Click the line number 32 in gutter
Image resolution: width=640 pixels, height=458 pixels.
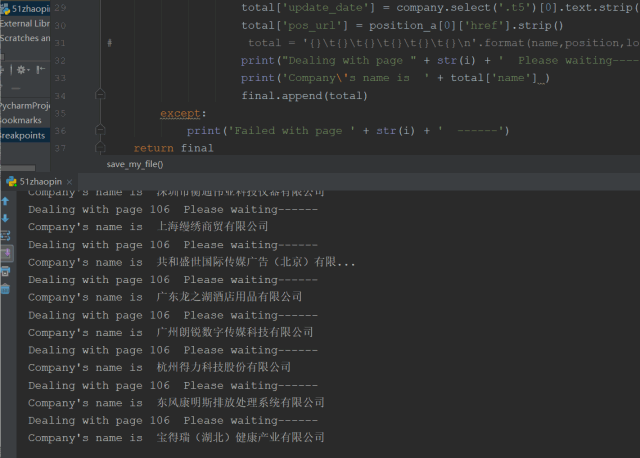point(60,60)
